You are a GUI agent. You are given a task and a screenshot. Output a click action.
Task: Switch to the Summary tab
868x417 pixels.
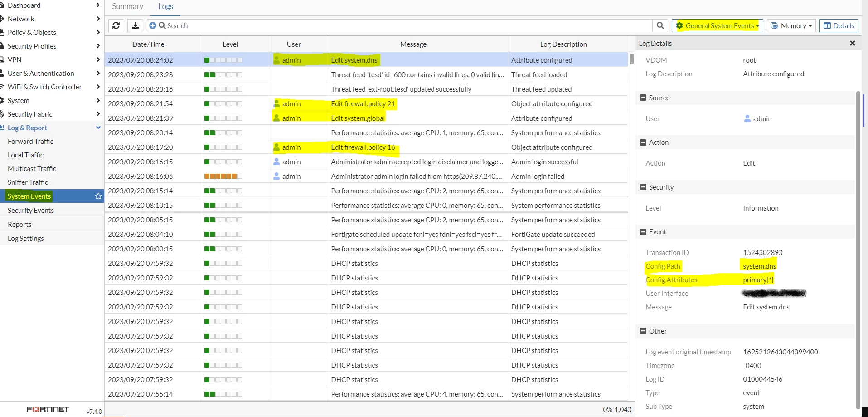pyautogui.click(x=127, y=6)
